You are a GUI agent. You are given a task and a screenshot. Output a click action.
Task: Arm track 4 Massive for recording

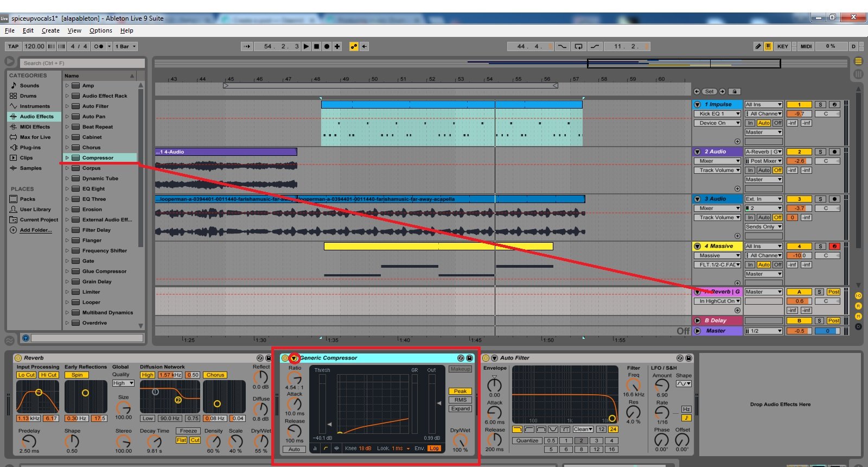[834, 247]
